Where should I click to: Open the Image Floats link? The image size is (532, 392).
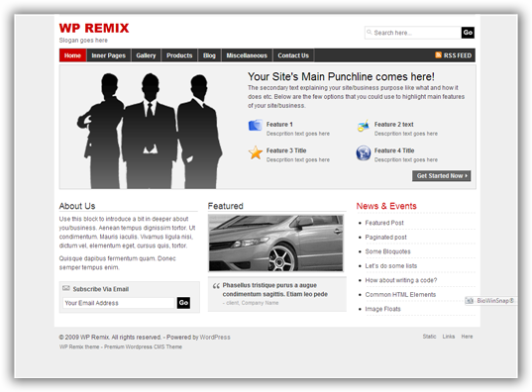coord(382,309)
